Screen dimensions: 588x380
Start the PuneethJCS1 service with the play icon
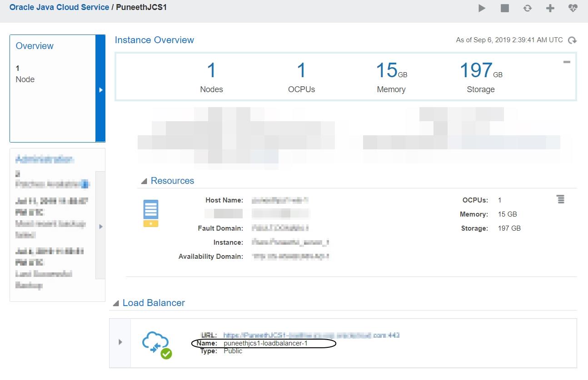point(482,8)
